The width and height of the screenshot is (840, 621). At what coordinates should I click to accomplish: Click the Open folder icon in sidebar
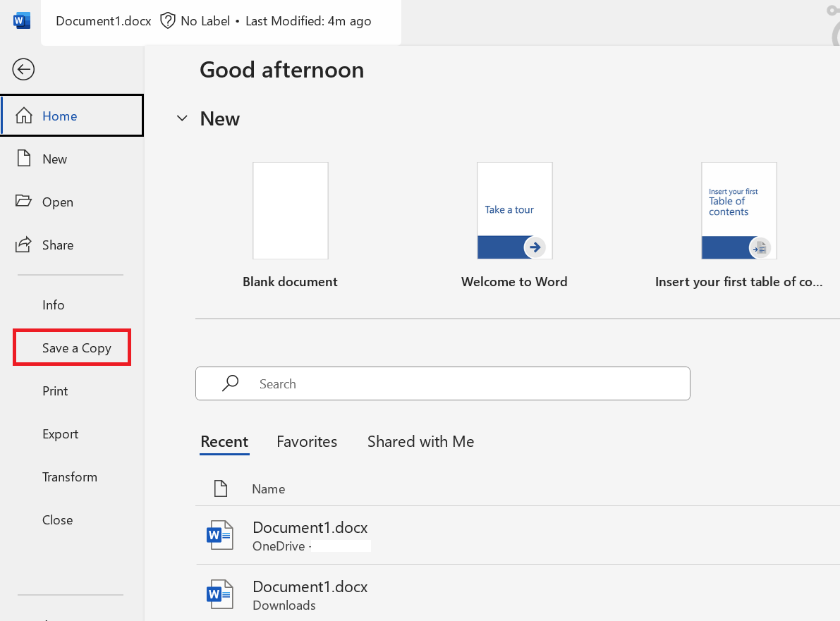(23, 201)
